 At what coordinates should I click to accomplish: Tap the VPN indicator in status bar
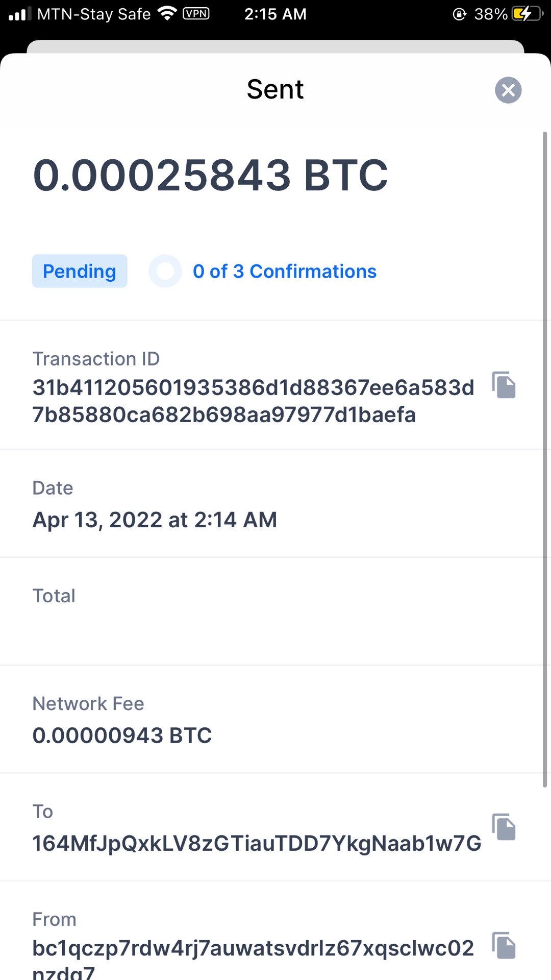coord(196,14)
